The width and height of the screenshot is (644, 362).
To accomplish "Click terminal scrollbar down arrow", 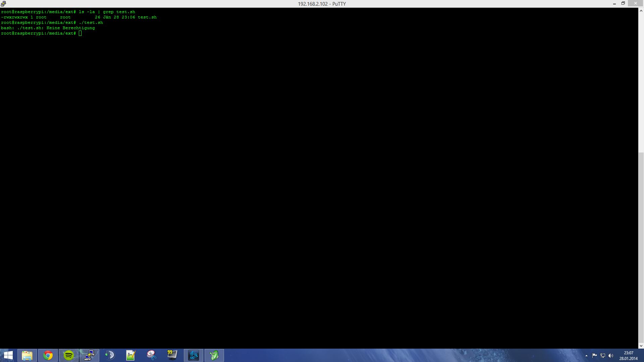I will pyautogui.click(x=641, y=346).
